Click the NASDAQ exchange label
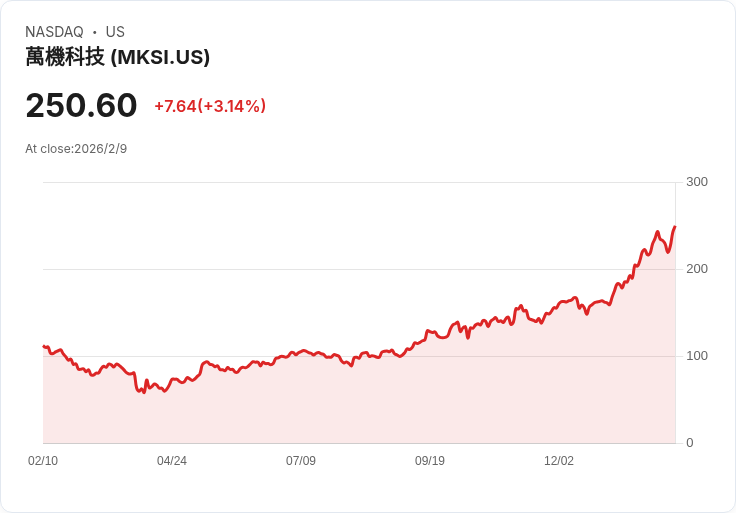This screenshot has width=736, height=513. pos(54,32)
